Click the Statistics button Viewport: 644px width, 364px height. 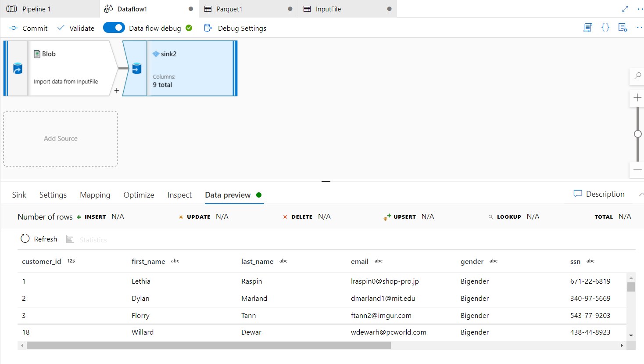(x=86, y=240)
